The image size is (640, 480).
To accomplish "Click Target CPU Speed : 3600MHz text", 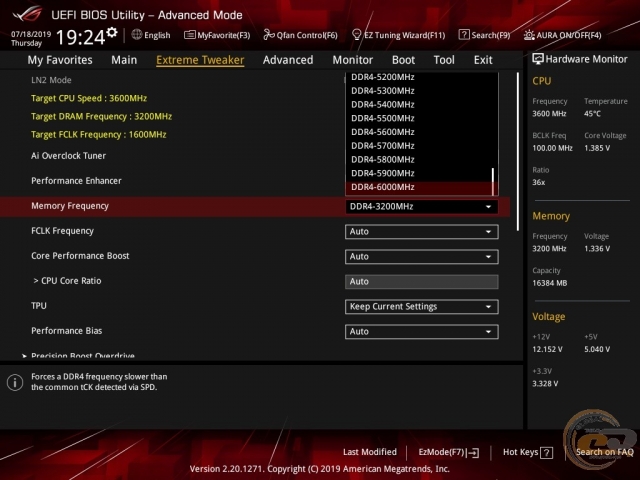I will tap(89, 98).
